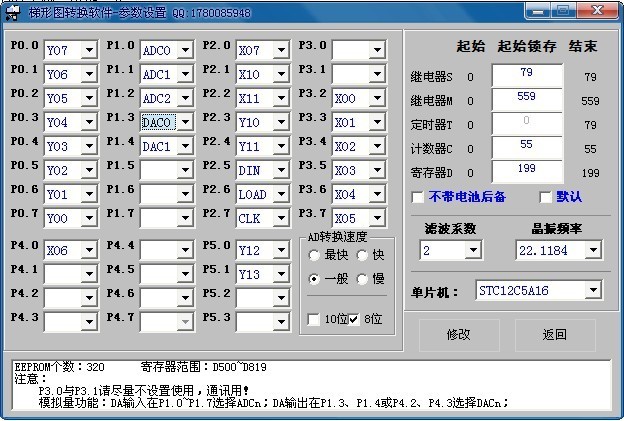The image size is (624, 421).
Task: Enable the 不带电池后备 checkbox
Action: [418, 197]
